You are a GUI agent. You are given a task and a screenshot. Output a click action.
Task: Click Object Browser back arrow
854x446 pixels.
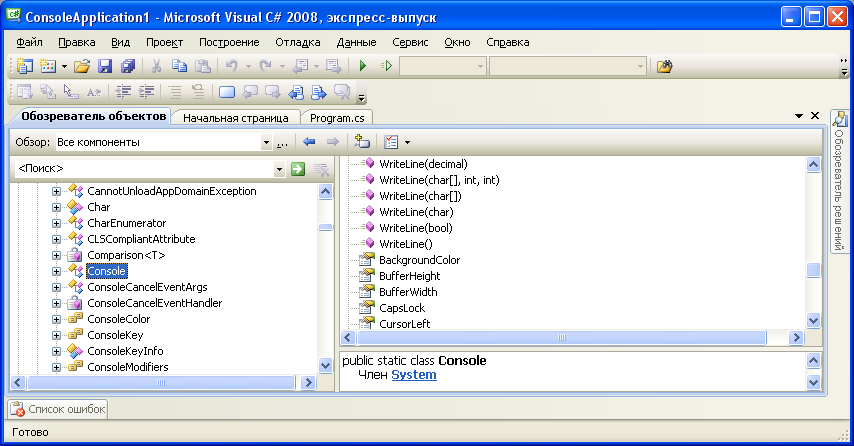(309, 142)
